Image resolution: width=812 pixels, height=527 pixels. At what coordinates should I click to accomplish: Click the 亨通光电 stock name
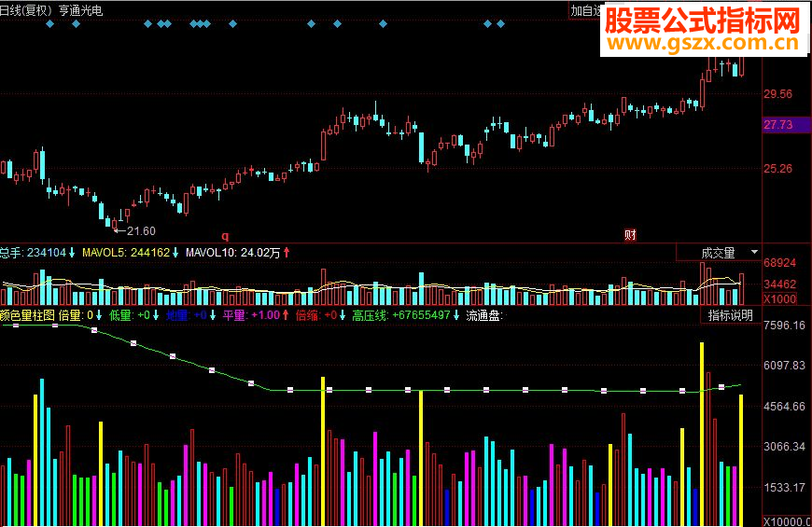81,10
